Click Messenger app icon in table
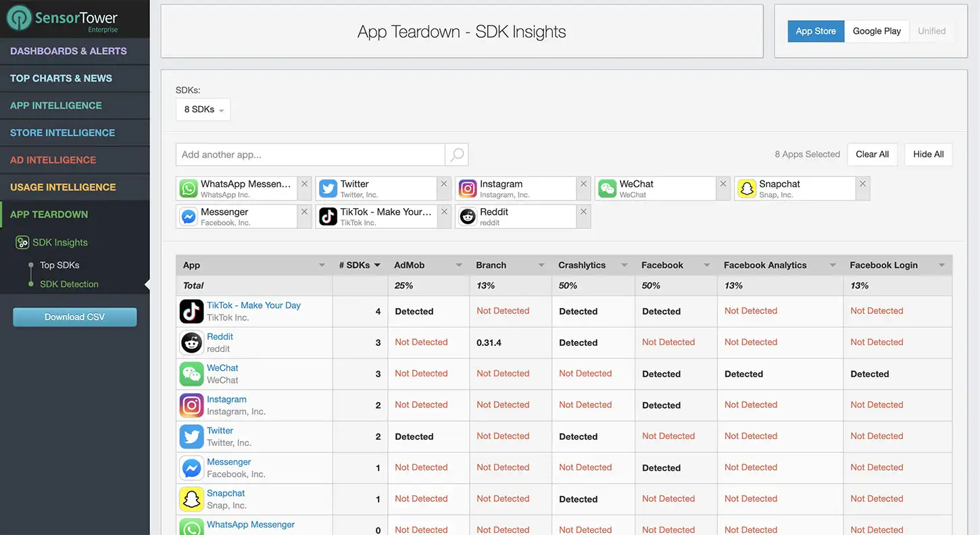Screen dimensions: 980x535 coord(192,467)
